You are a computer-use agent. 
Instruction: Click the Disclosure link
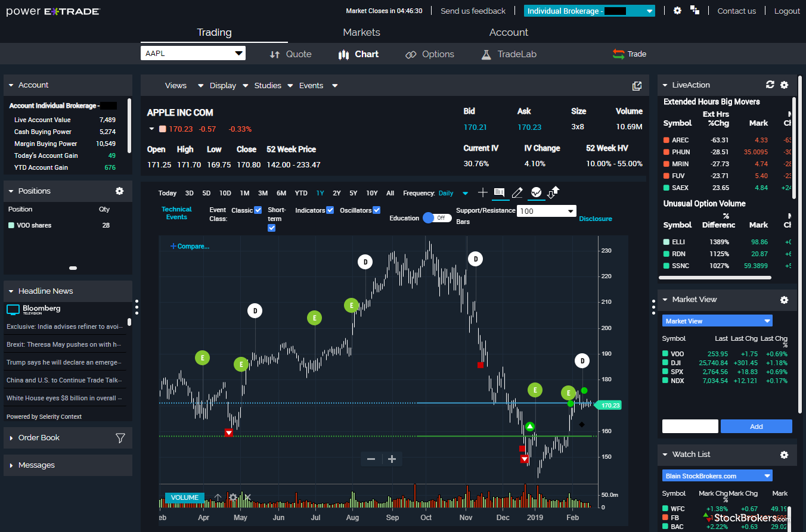click(595, 219)
